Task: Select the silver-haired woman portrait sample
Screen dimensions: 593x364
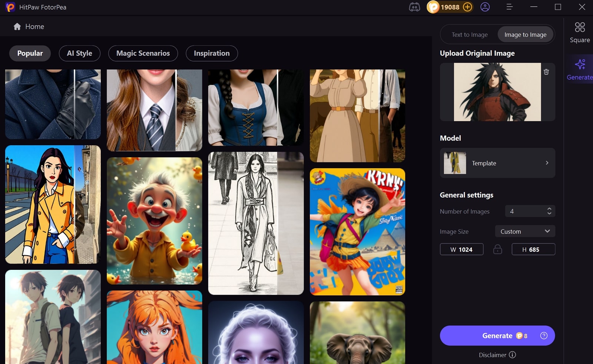Action: point(256,332)
